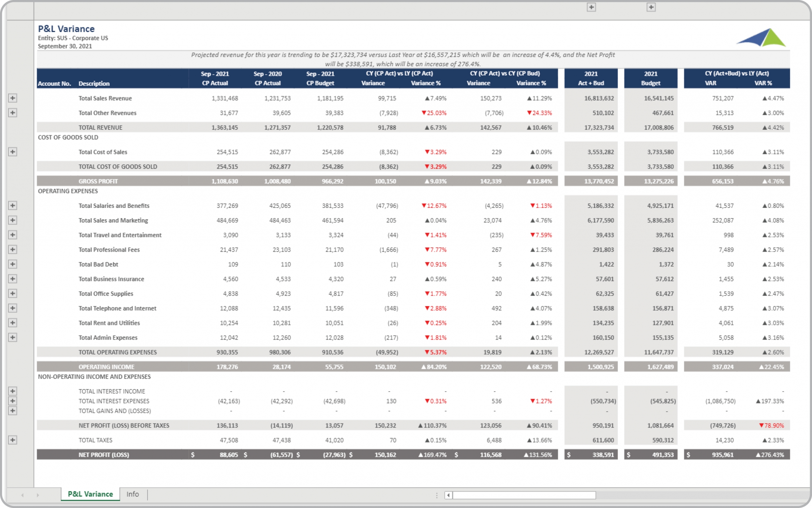Expand the Total Telephone and Internet group
Image resolution: width=812 pixels, height=508 pixels.
pyautogui.click(x=12, y=308)
